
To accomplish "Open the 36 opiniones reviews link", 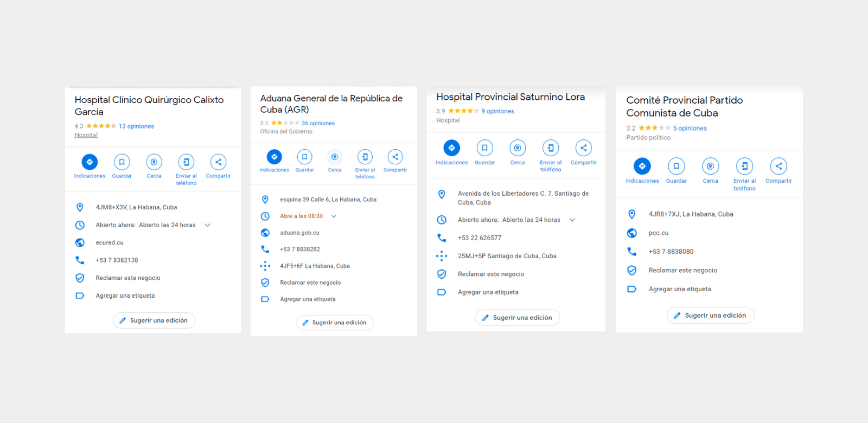I will (318, 123).
